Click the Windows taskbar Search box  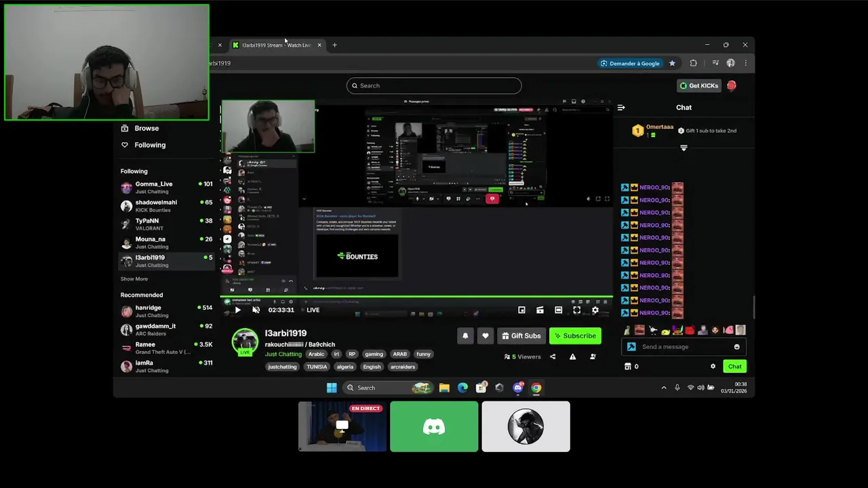(x=389, y=388)
